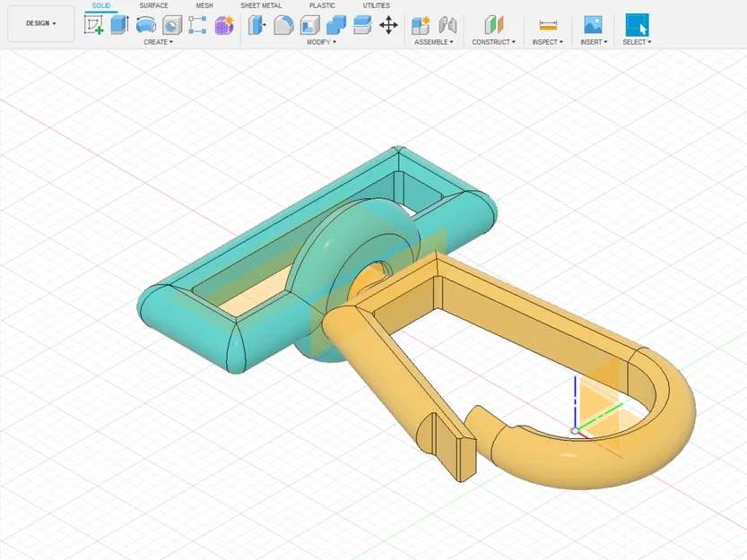747x560 pixels.
Task: Select the Fillet tool
Action: pyautogui.click(x=283, y=25)
